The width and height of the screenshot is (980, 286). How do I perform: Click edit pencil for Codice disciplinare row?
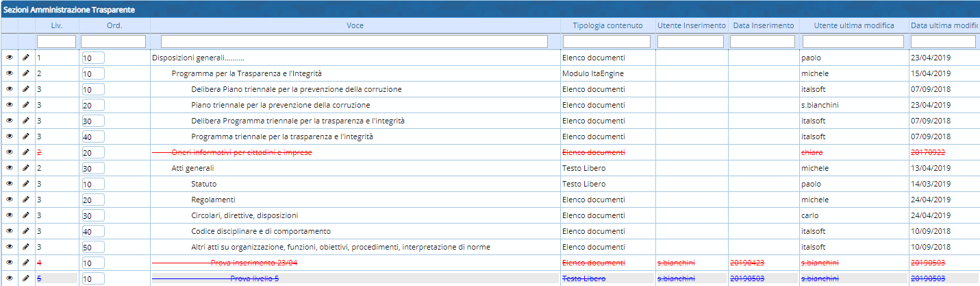pyautogui.click(x=26, y=231)
